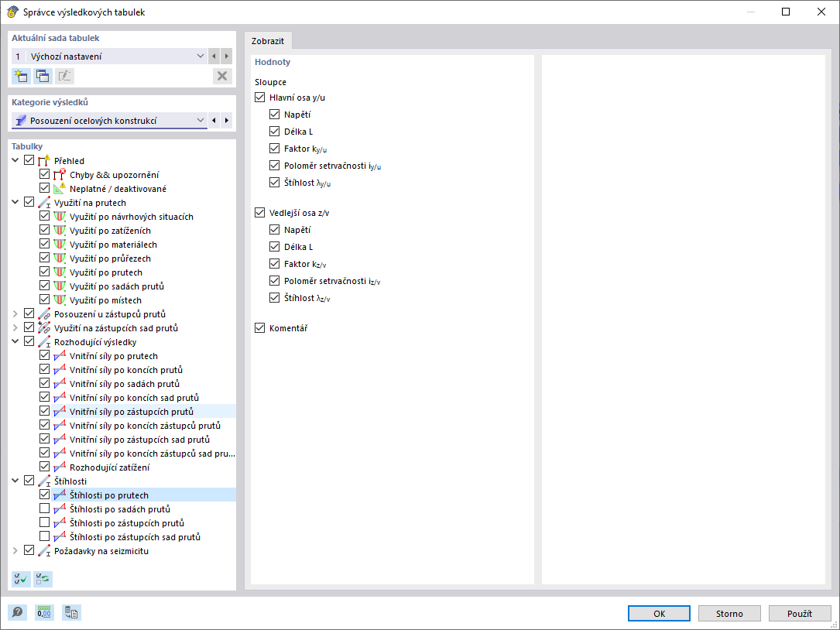Click the Štíhlosti po sadách prutů icon
Screen dimensions: 840x630
tap(60, 509)
